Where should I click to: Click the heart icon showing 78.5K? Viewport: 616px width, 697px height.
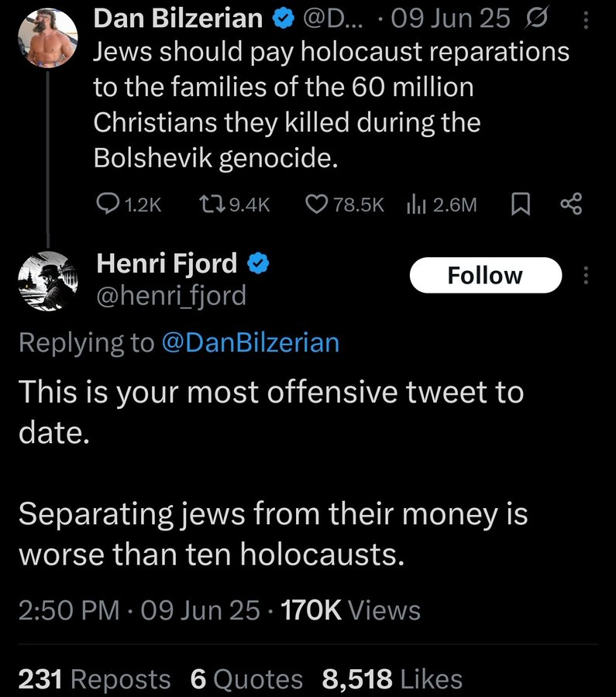(x=316, y=204)
